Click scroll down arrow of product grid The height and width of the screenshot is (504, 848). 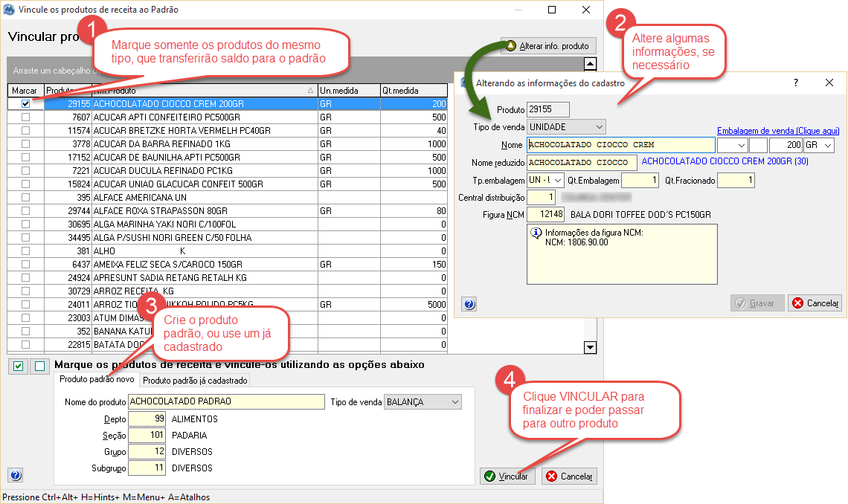pyautogui.click(x=591, y=347)
